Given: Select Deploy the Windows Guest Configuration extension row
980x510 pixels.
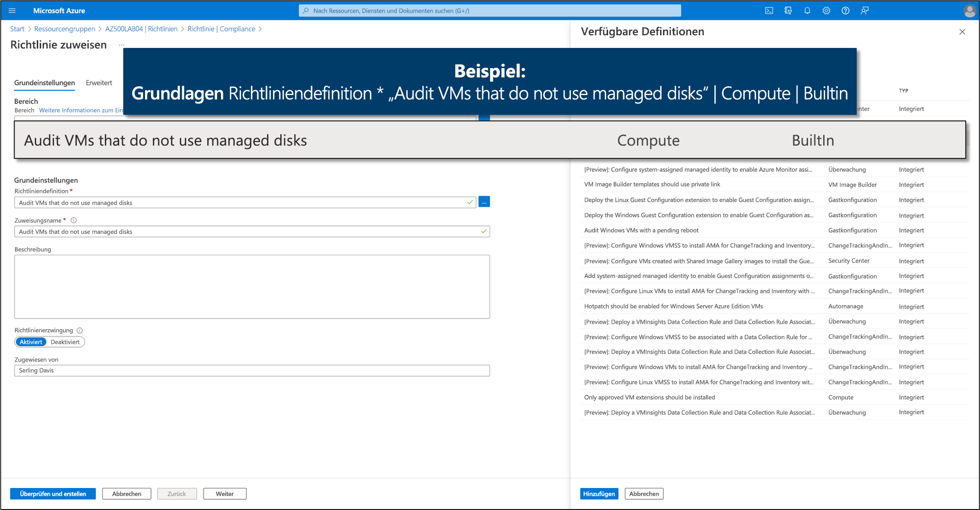Looking at the screenshot, I should pos(775,215).
